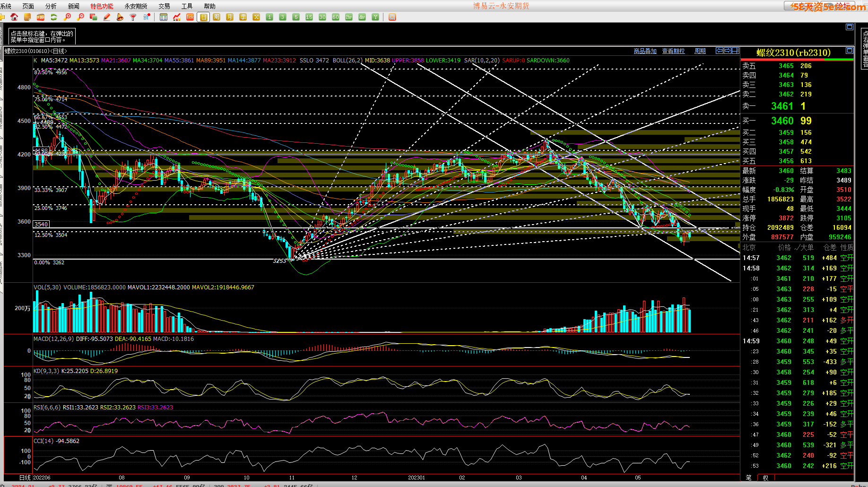Screen dimensions: 868x487
Task: Open the 特色功能 menu
Action: pyautogui.click(x=102, y=6)
